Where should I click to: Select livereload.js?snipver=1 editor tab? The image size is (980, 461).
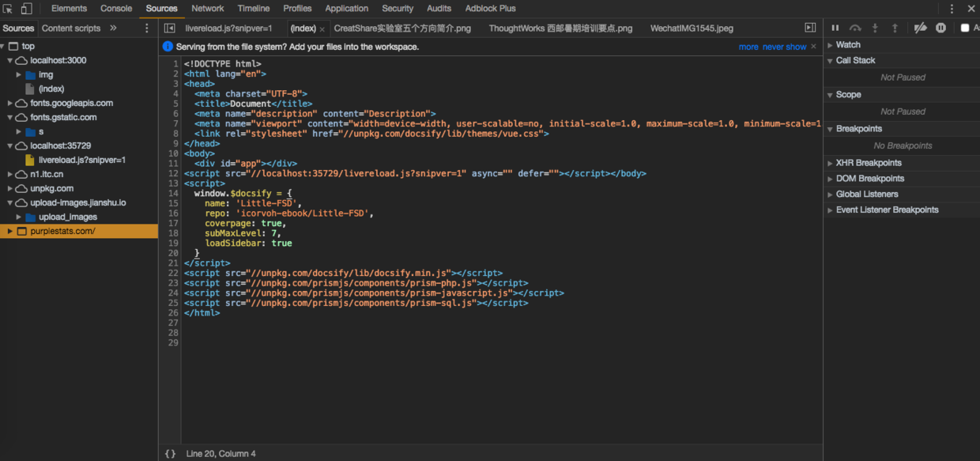click(228, 28)
